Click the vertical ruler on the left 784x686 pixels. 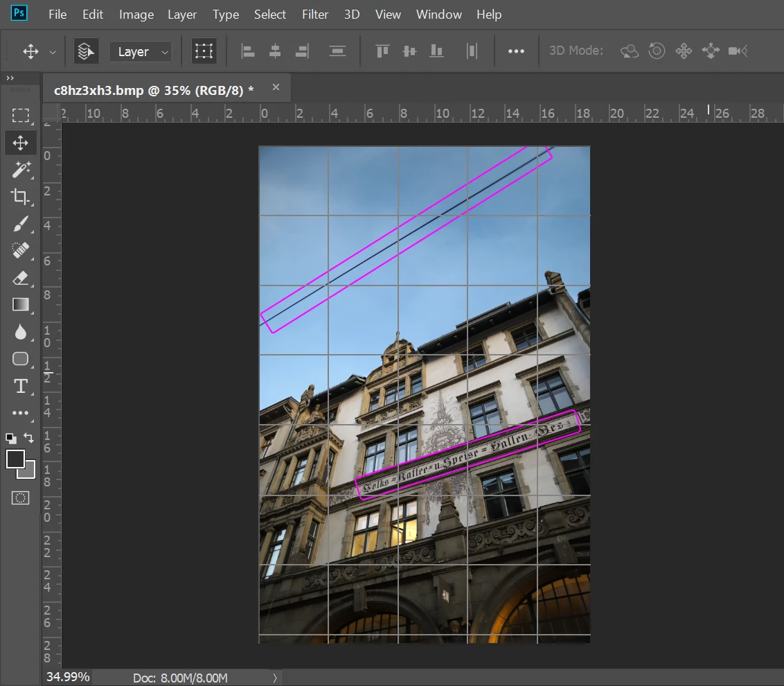pyautogui.click(x=51, y=395)
